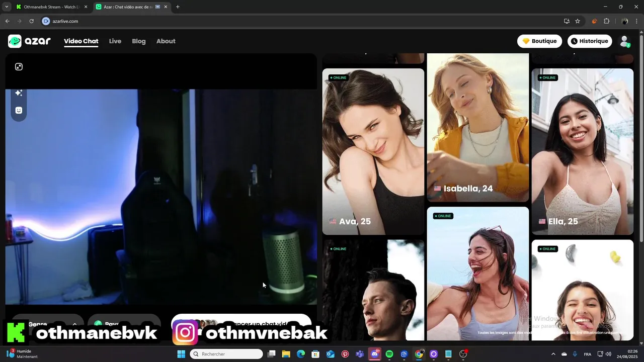
Task: Close the Othmanebvk Stream tab
Action: 86,7
